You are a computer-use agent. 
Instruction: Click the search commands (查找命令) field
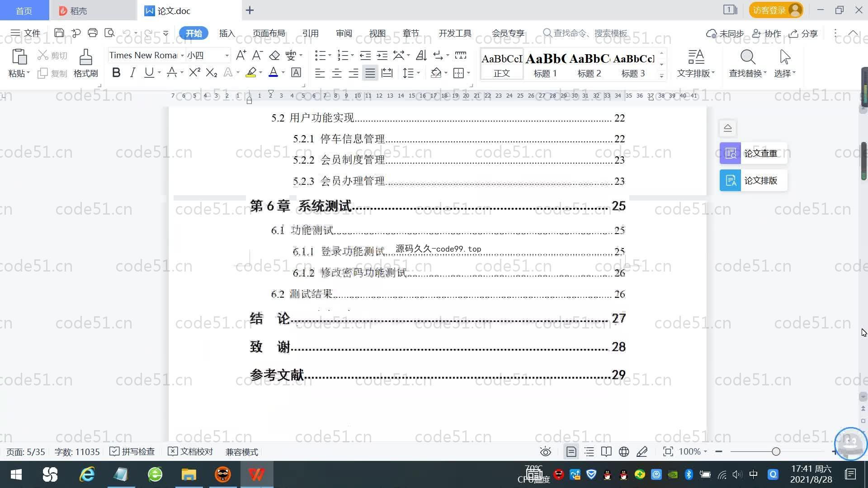tap(585, 33)
